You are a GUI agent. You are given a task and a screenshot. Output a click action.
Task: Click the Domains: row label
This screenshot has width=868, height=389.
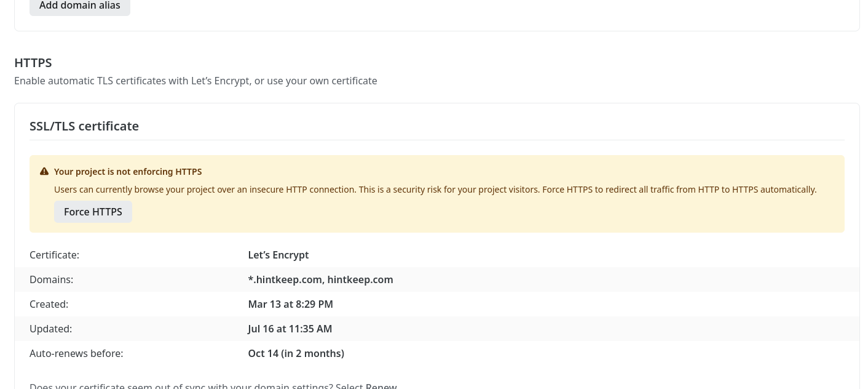[x=51, y=279]
